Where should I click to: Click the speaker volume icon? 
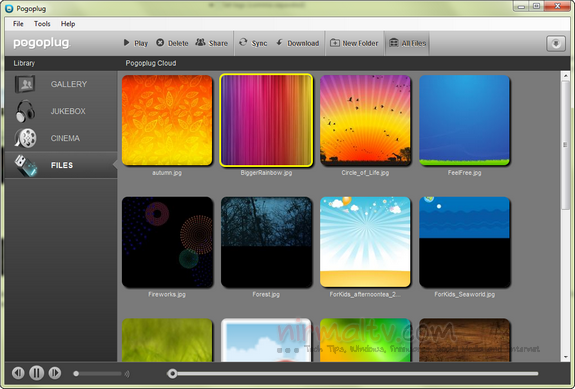[x=127, y=374]
